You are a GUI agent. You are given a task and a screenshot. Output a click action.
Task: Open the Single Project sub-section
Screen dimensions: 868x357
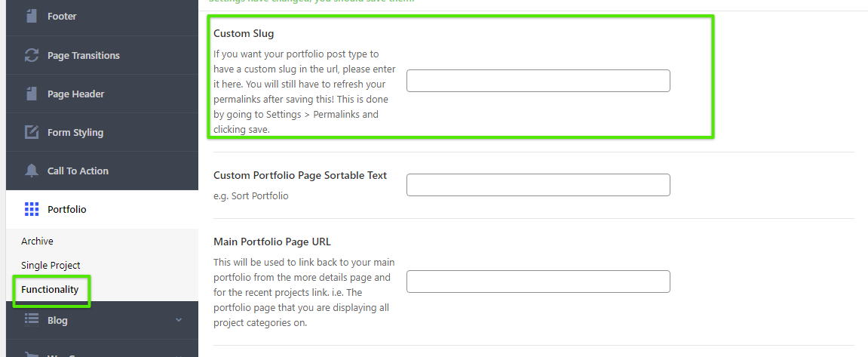point(51,266)
